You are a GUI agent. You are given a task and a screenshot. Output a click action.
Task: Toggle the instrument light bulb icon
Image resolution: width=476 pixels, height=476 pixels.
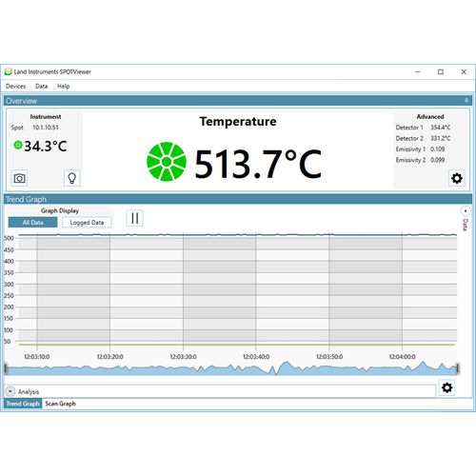pos(72,178)
